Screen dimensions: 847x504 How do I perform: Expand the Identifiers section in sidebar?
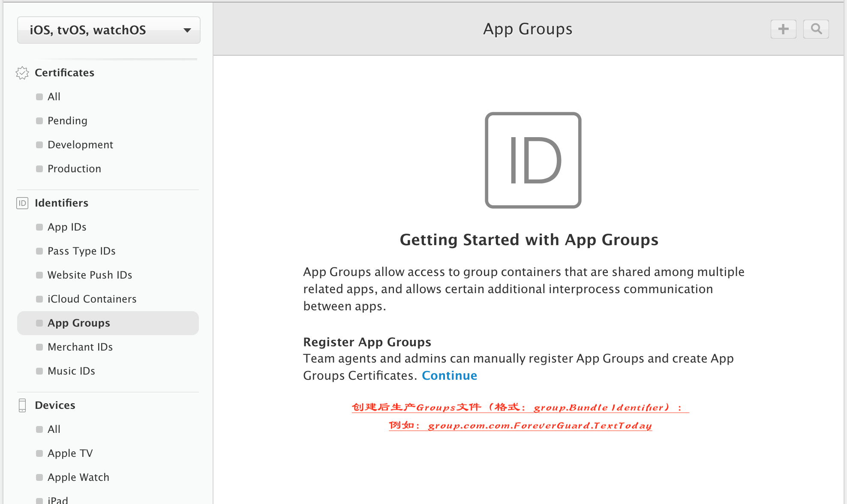62,202
